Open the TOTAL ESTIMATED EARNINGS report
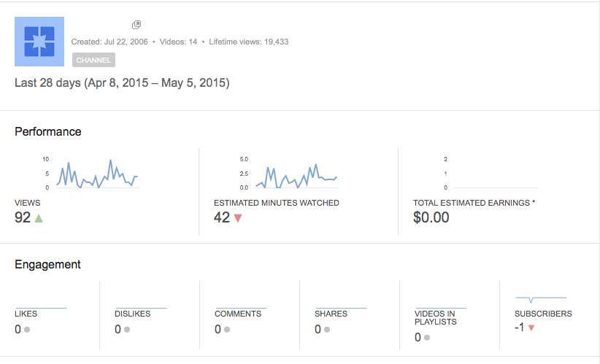The image size is (600, 364). point(474,203)
